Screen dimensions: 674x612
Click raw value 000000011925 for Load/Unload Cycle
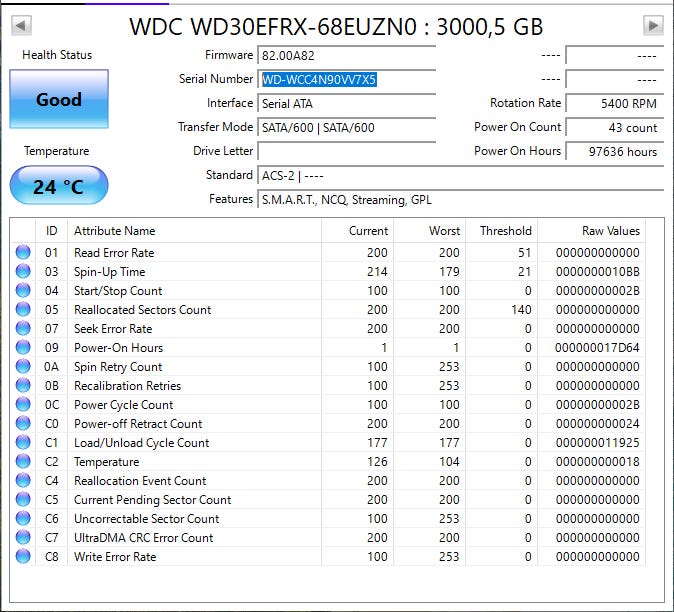point(597,443)
